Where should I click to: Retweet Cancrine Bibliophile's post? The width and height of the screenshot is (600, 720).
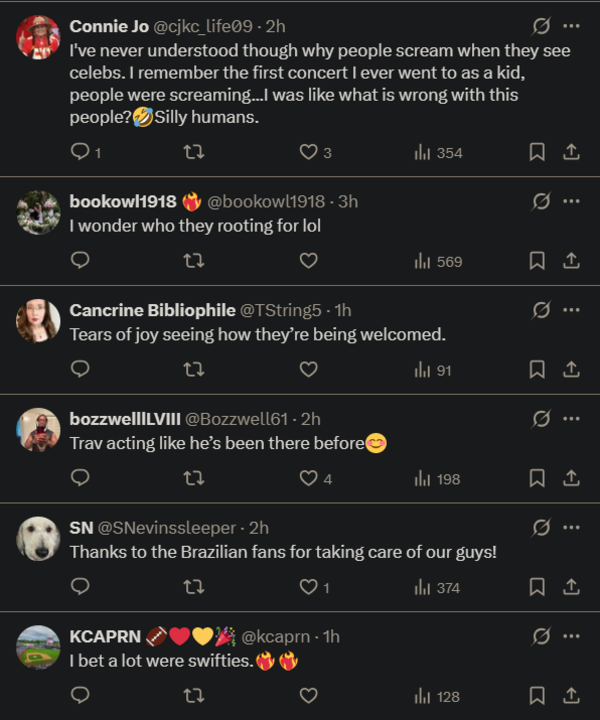pyautogui.click(x=195, y=370)
